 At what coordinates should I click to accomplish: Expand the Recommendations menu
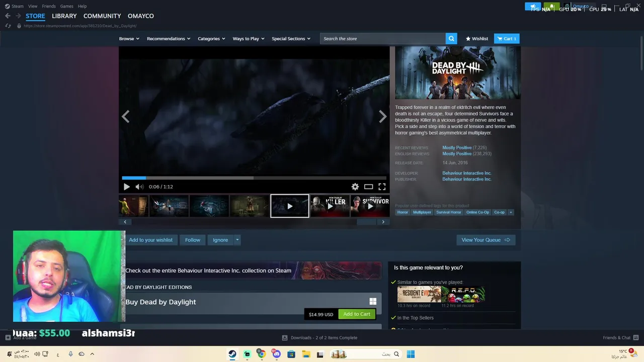[x=169, y=39]
